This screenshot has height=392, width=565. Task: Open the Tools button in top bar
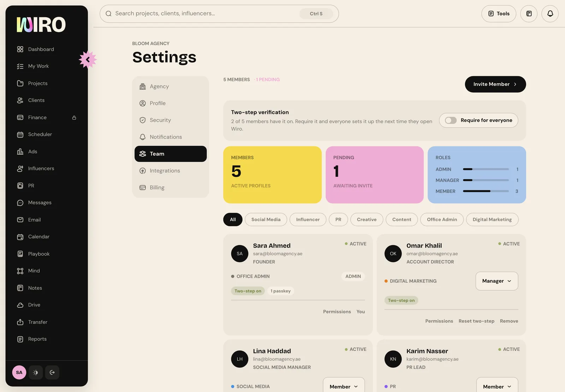tap(499, 14)
